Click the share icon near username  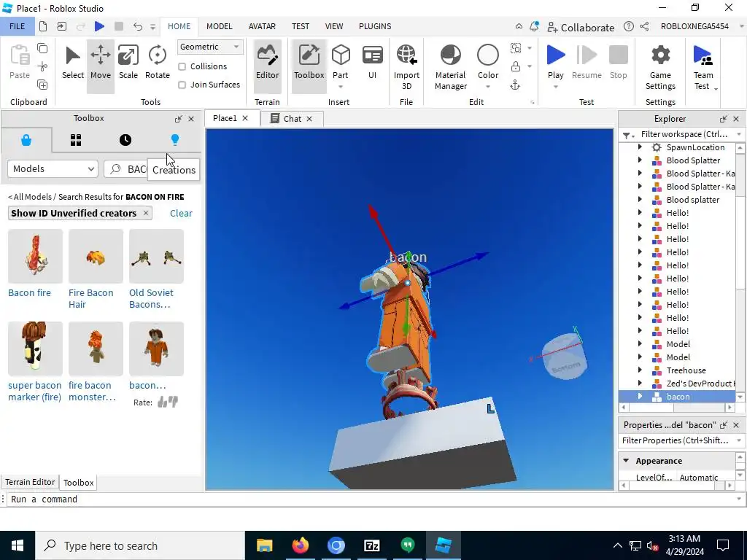click(x=644, y=26)
